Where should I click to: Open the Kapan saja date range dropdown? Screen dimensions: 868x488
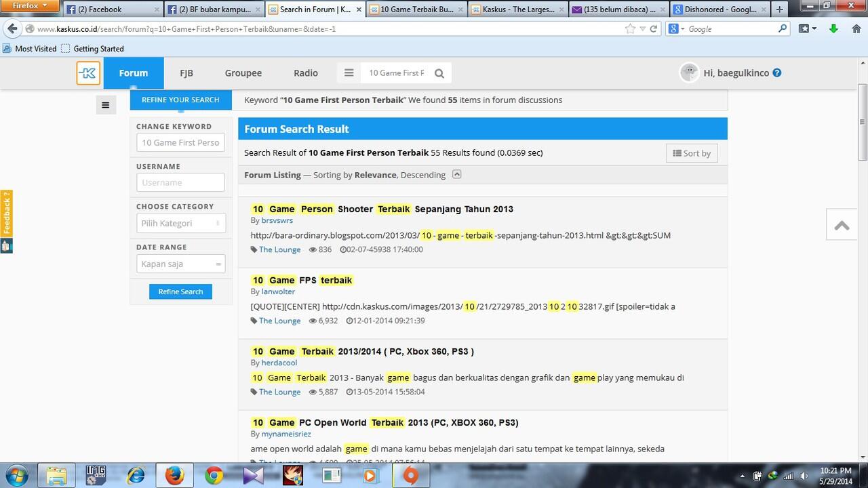180,264
